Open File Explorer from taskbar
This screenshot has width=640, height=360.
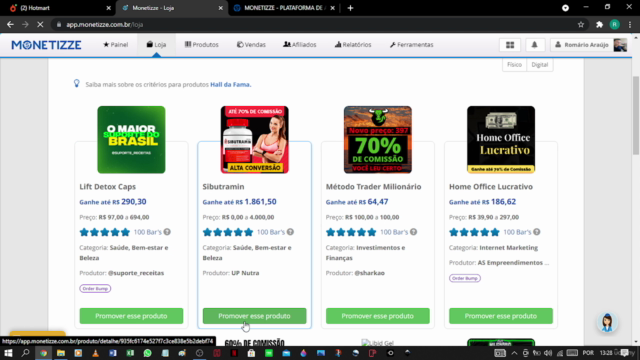(61, 353)
